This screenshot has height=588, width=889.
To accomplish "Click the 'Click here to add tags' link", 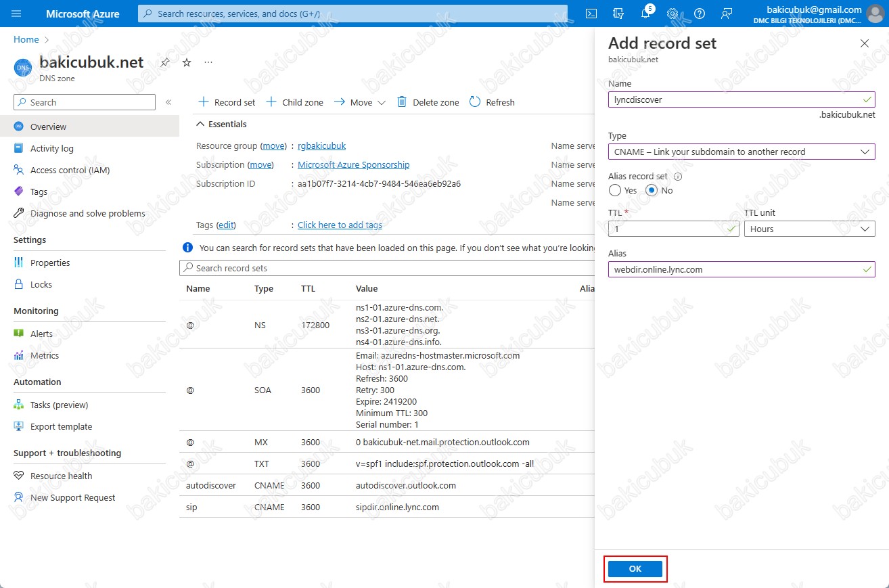I will (340, 225).
